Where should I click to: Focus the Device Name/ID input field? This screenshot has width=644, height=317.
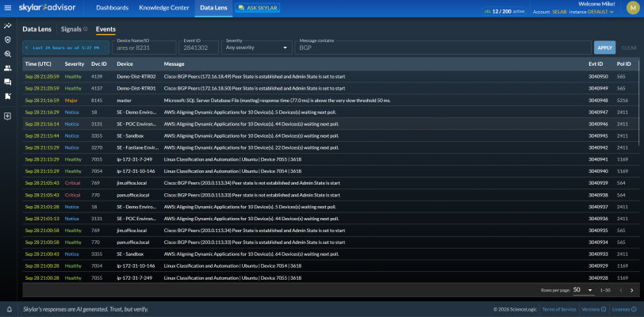144,48
